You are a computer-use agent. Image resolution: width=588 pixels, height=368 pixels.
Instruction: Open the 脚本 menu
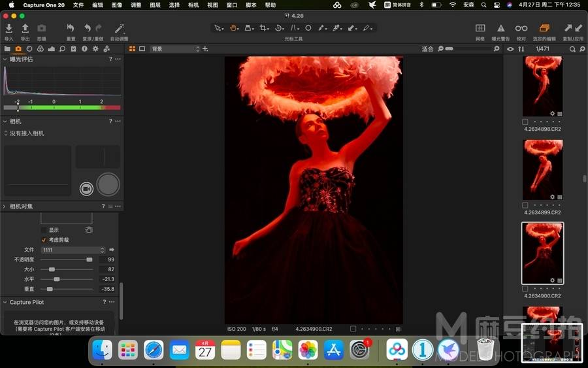pyautogui.click(x=251, y=5)
